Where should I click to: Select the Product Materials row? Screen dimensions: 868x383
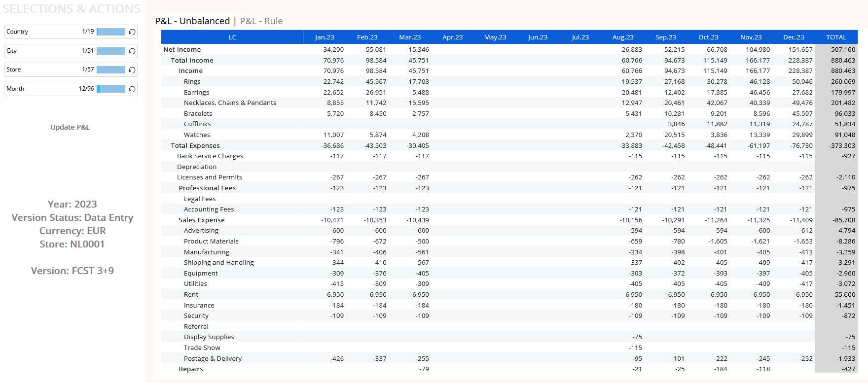(211, 242)
